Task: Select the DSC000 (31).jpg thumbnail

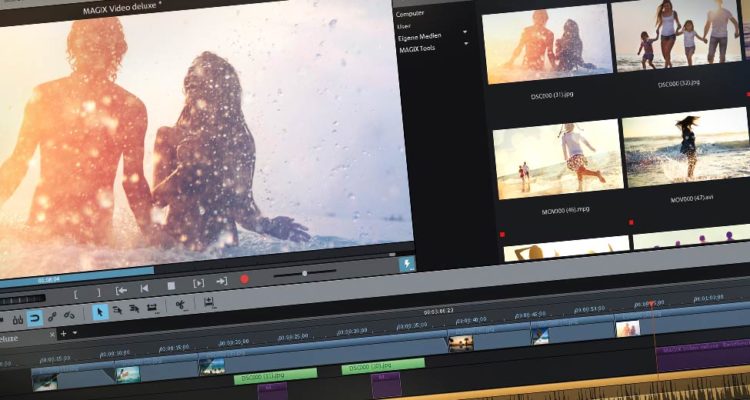Action: [547, 44]
